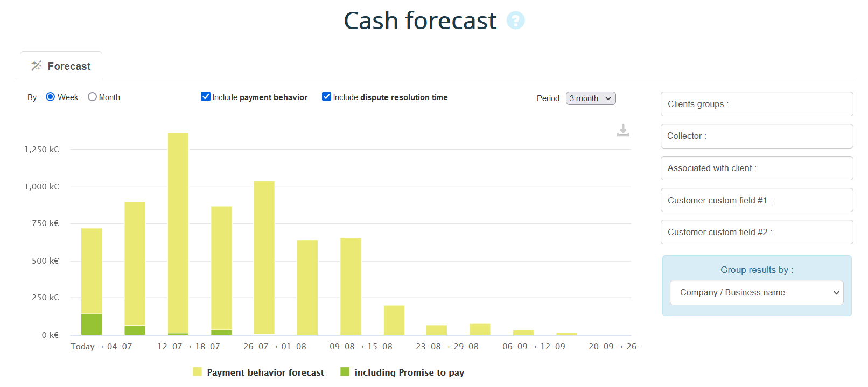The height and width of the screenshot is (387, 868).
Task: Click the green promise-to-pay bar for Today
Action: tap(92, 324)
